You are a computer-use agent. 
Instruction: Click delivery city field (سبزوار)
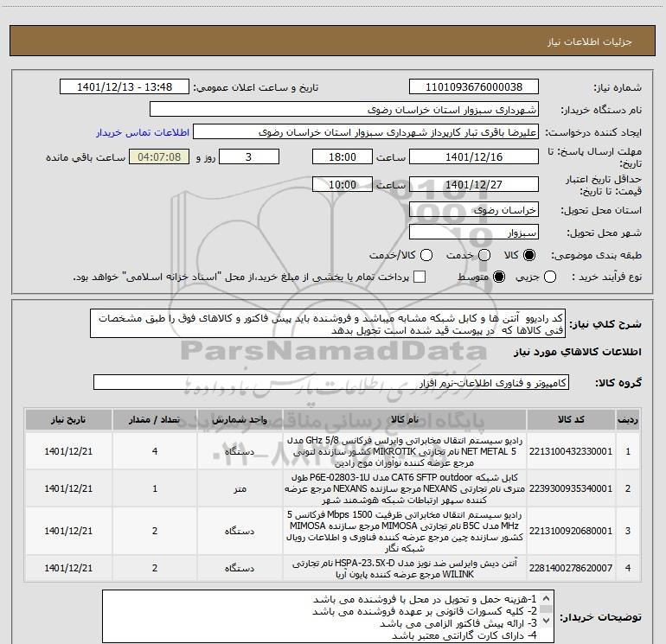[474, 233]
